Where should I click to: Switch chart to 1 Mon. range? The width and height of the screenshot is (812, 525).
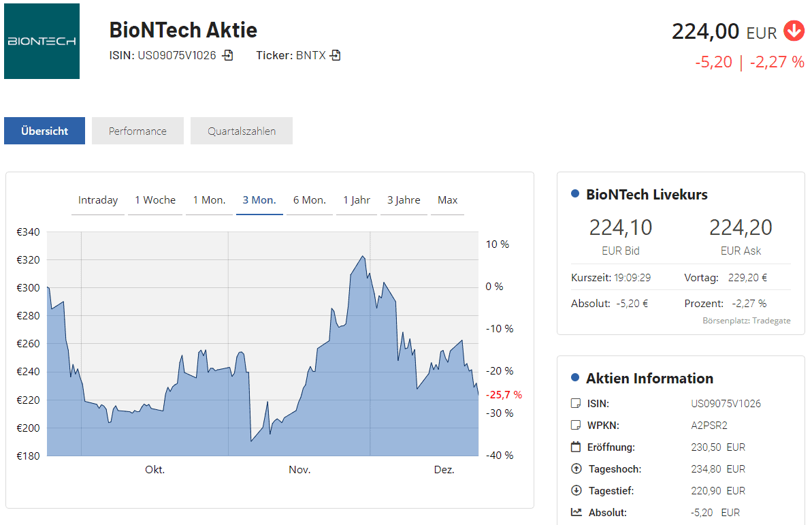[x=209, y=200]
